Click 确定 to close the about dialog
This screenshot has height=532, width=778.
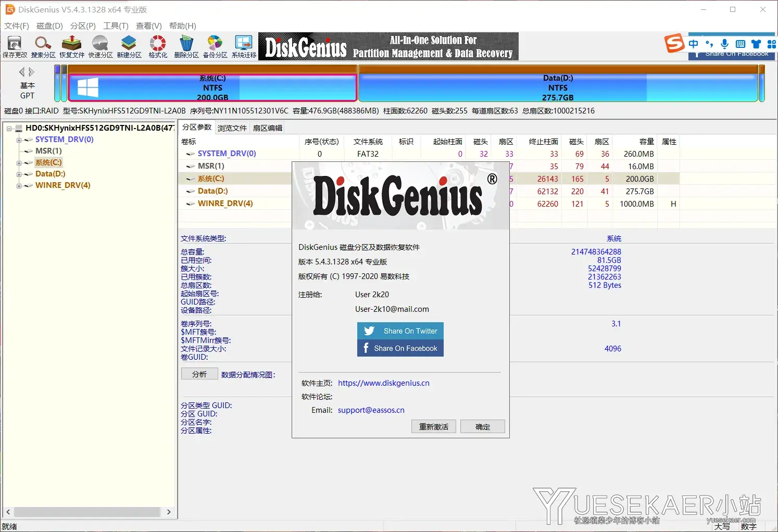click(x=483, y=427)
